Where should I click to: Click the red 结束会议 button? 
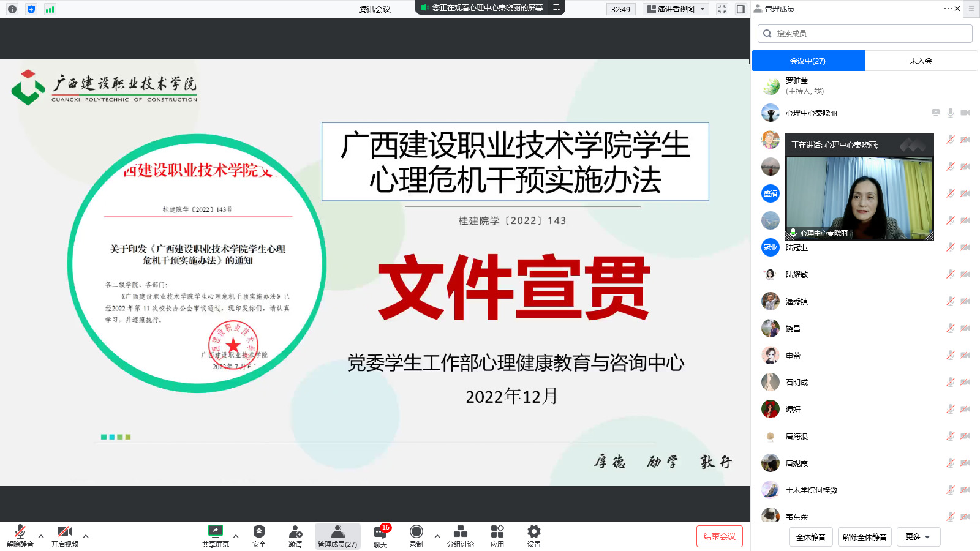[x=719, y=536]
